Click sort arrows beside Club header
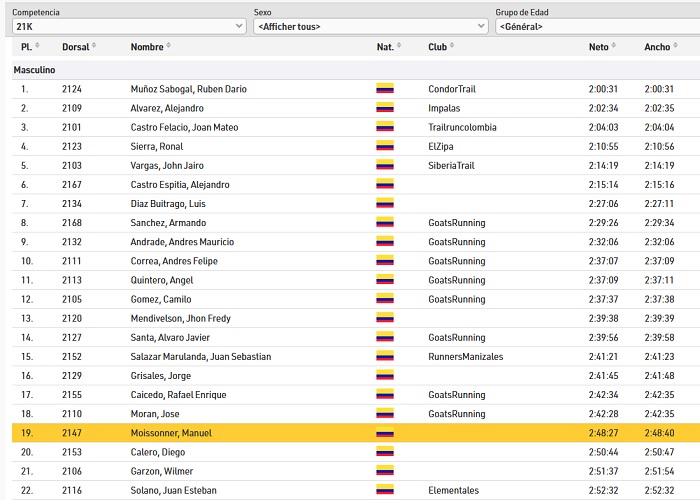 pyautogui.click(x=454, y=47)
